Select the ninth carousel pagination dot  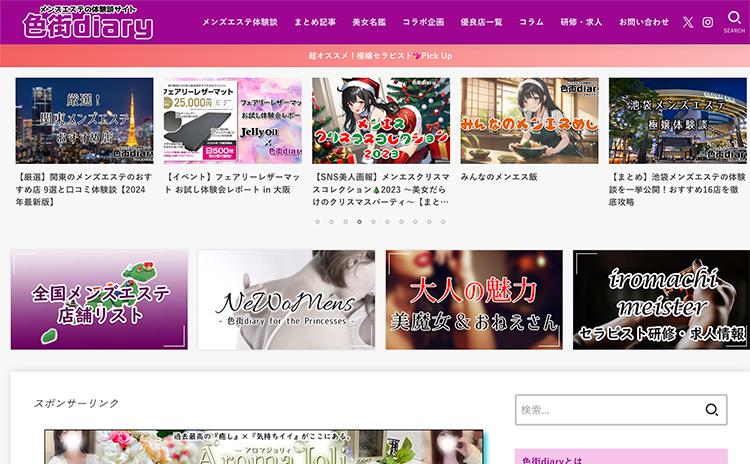click(429, 222)
